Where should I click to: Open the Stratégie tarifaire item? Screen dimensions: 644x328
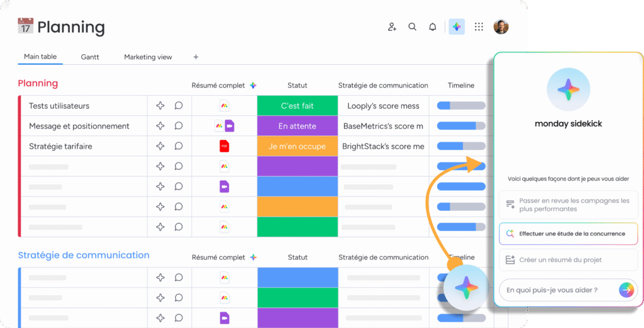pyautogui.click(x=60, y=146)
